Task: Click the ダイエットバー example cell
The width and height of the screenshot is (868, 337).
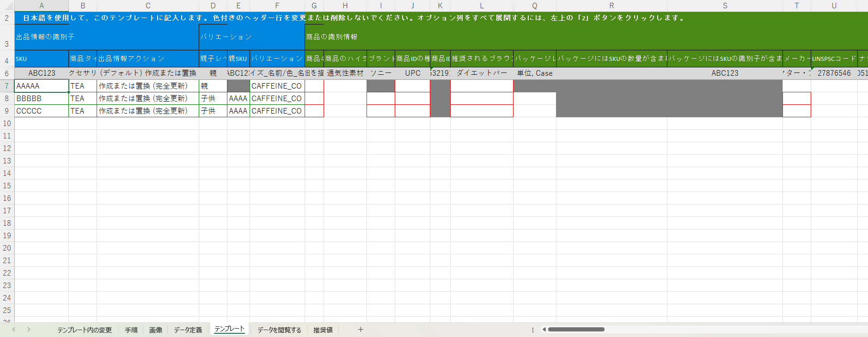Action: point(482,73)
